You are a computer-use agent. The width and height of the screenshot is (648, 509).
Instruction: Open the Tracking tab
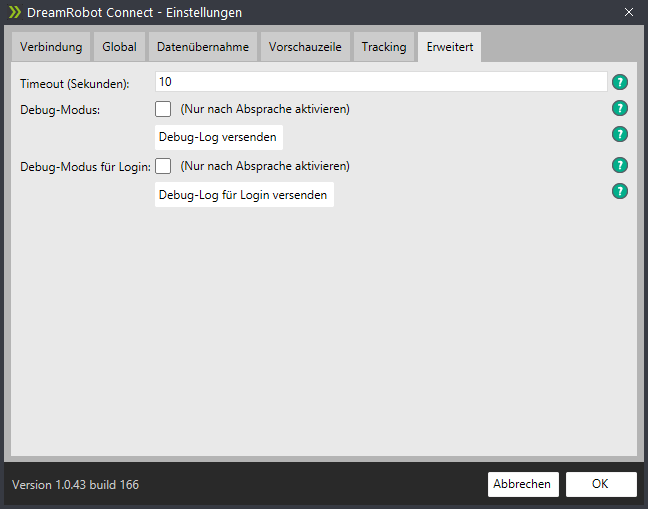tap(384, 47)
